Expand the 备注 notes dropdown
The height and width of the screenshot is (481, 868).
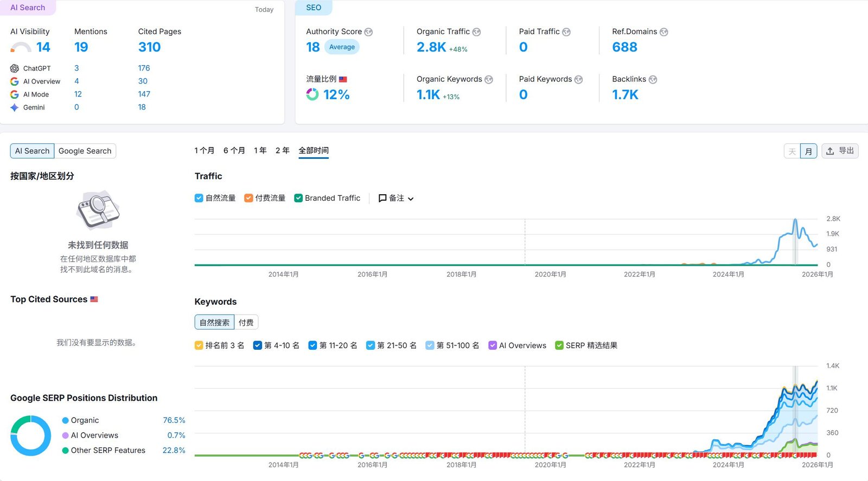pos(396,198)
